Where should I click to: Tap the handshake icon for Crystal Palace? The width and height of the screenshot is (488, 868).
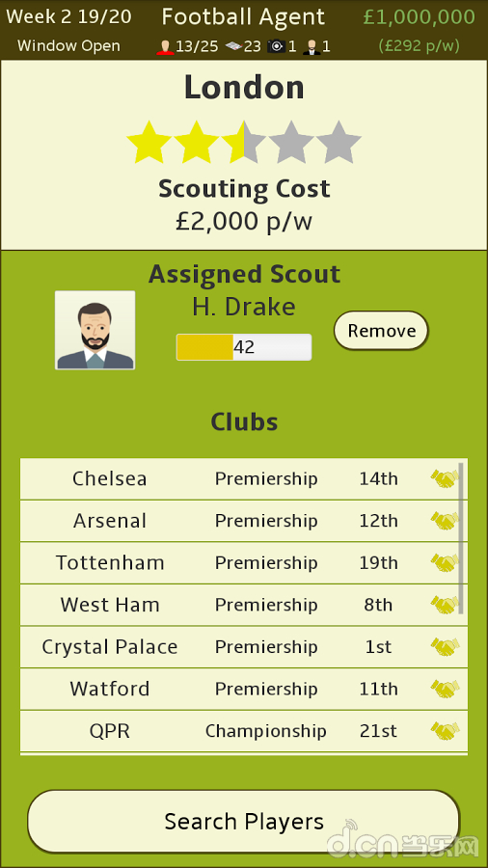pyautogui.click(x=445, y=646)
